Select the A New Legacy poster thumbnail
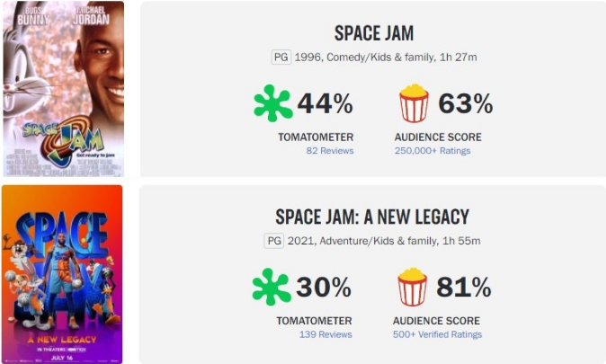 [x=62, y=274]
